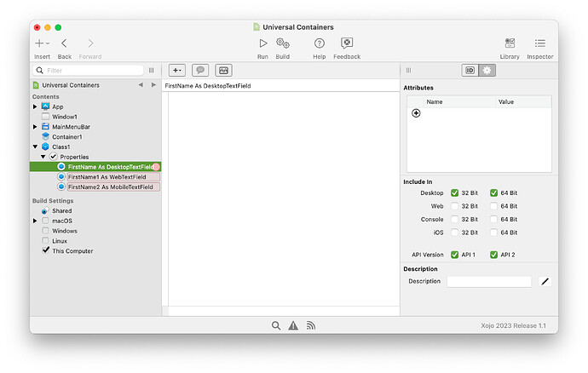Click the Description input field
The width and height of the screenshot is (588, 373).
point(489,281)
